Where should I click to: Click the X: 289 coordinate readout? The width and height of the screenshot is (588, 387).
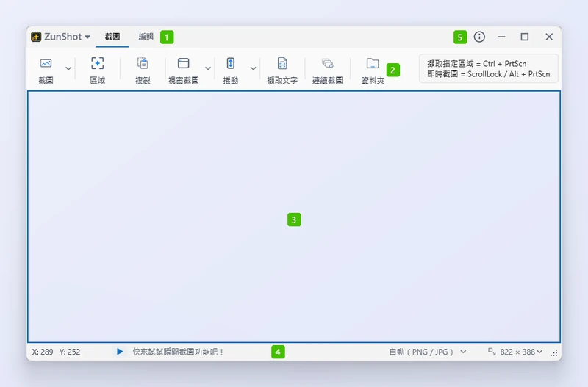click(43, 352)
